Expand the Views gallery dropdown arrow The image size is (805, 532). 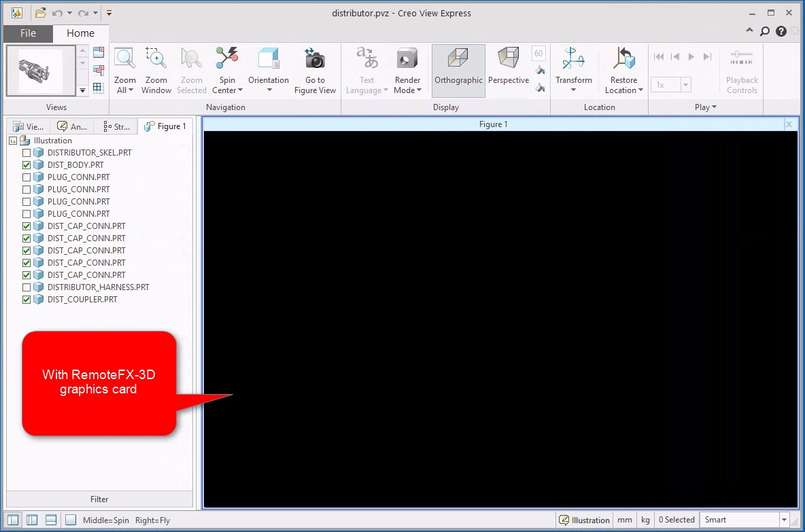click(x=83, y=90)
